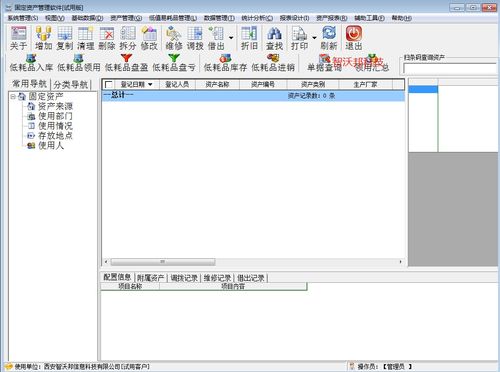Open dropdown arrow next to 借出

(231, 38)
